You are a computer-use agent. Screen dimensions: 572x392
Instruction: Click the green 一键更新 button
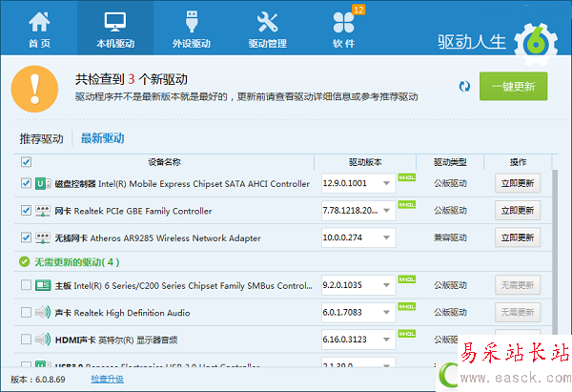pyautogui.click(x=514, y=86)
